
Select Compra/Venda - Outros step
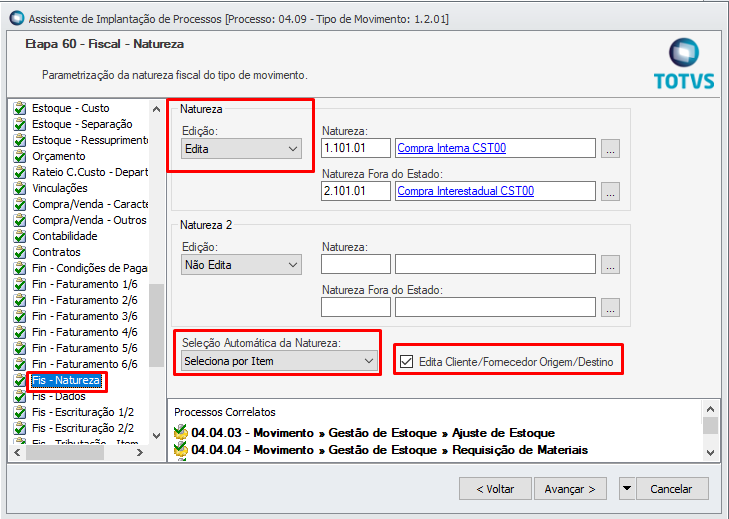click(89, 220)
